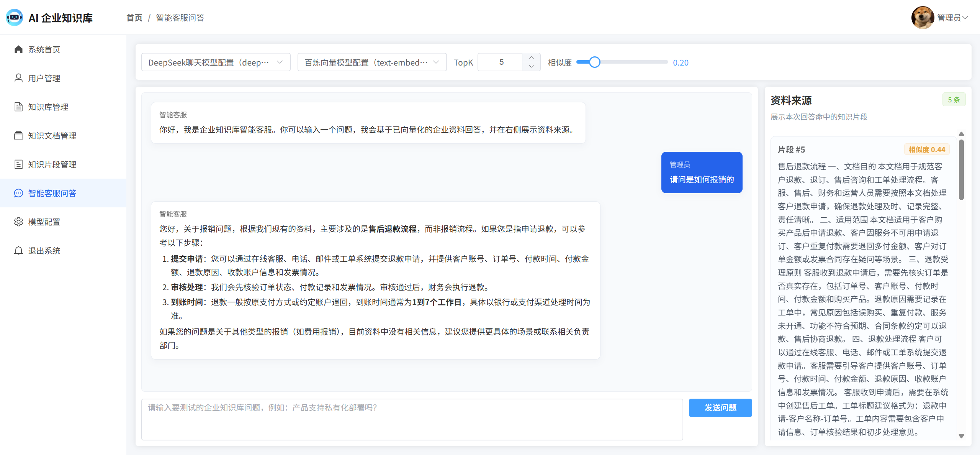Select 智能客服问答 menu item
980x455 pixels.
click(x=63, y=193)
